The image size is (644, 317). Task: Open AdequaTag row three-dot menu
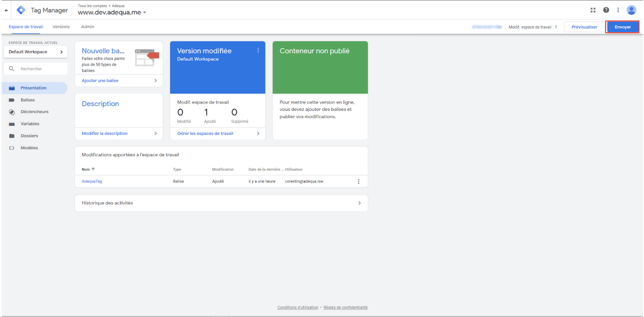coord(358,181)
